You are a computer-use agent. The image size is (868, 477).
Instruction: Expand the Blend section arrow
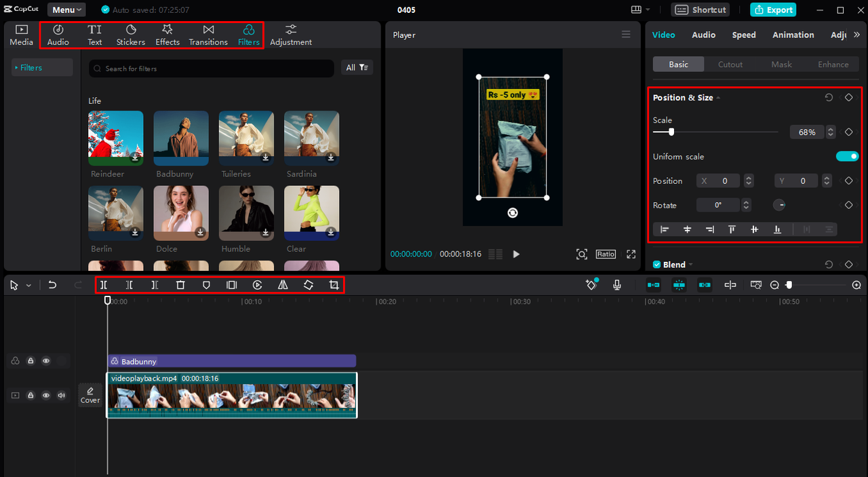pyautogui.click(x=691, y=265)
